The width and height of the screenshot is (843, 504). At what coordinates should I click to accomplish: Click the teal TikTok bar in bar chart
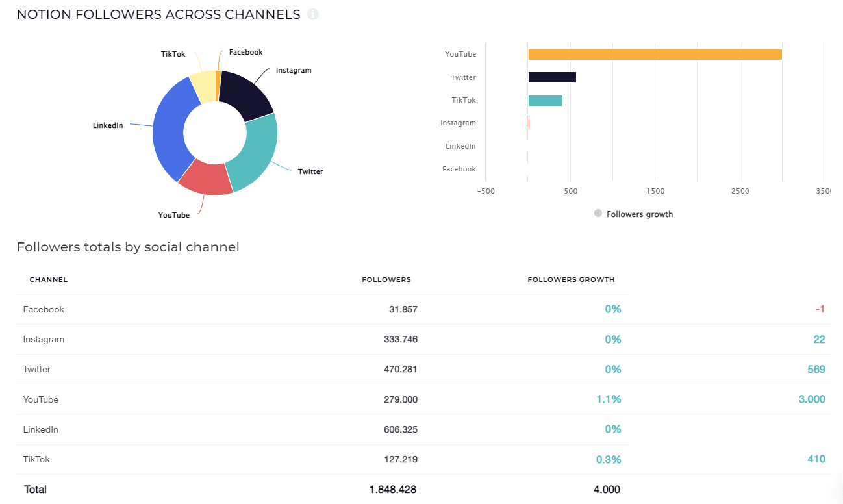click(545, 101)
